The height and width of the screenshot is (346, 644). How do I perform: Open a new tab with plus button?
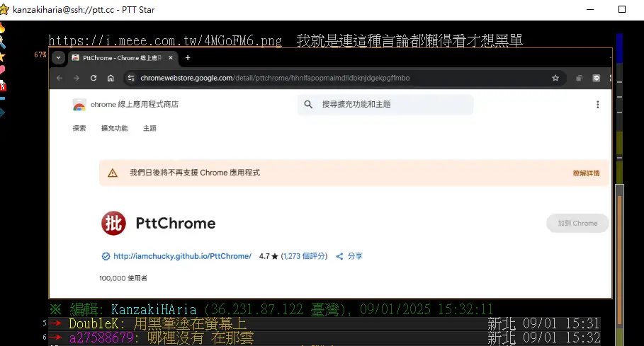(x=188, y=58)
